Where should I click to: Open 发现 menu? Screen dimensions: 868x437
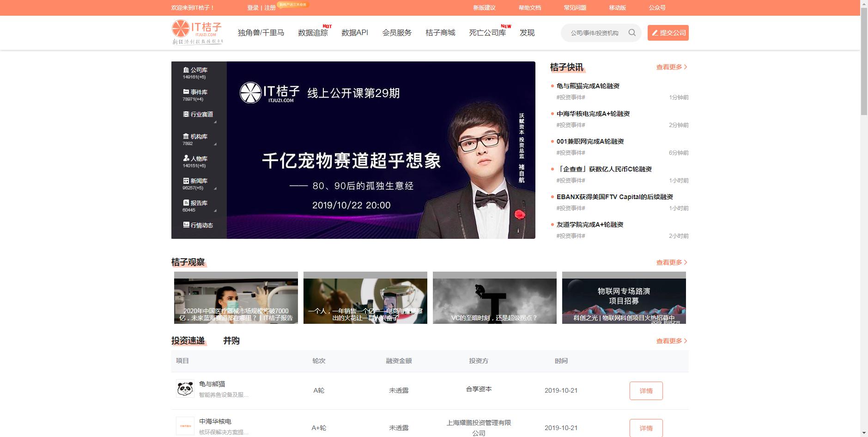[x=527, y=33]
